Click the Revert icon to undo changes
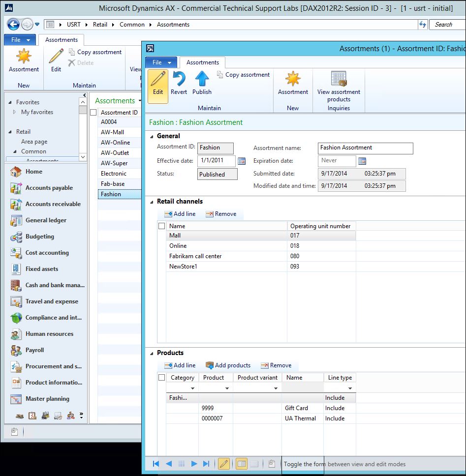This screenshot has height=476, width=466. coord(179,86)
